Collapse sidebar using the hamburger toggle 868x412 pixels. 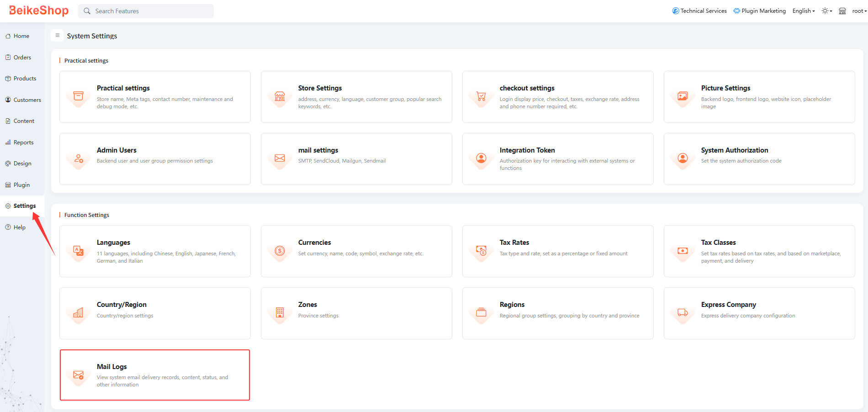58,36
